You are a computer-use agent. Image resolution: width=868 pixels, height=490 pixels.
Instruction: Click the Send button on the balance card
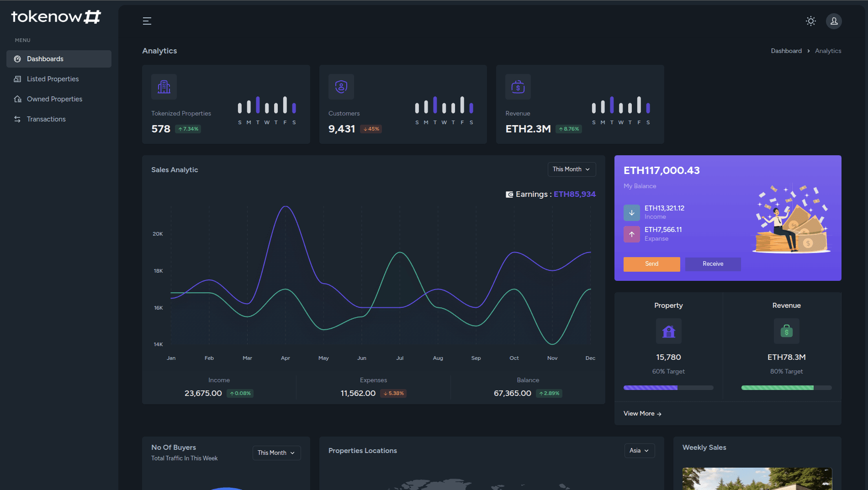(x=651, y=264)
